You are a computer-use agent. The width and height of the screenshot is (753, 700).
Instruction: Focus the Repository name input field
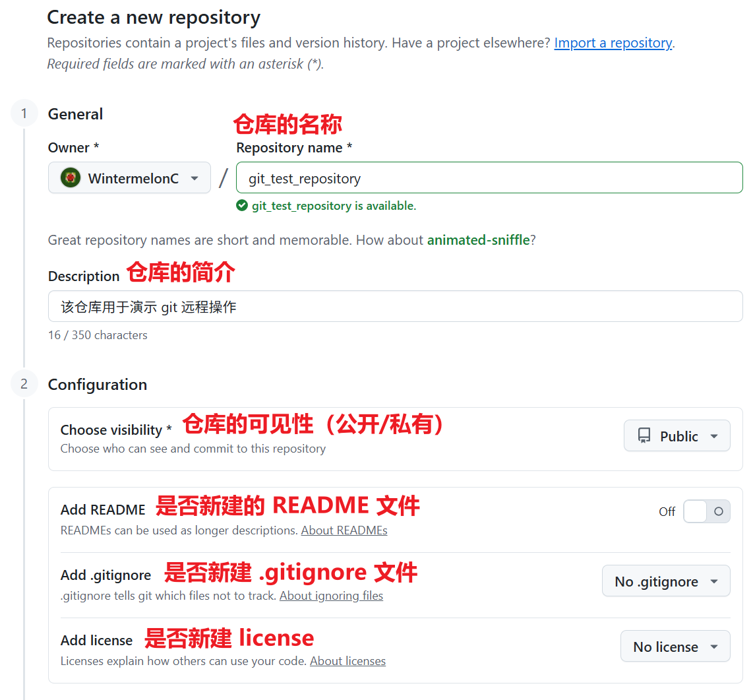489,177
